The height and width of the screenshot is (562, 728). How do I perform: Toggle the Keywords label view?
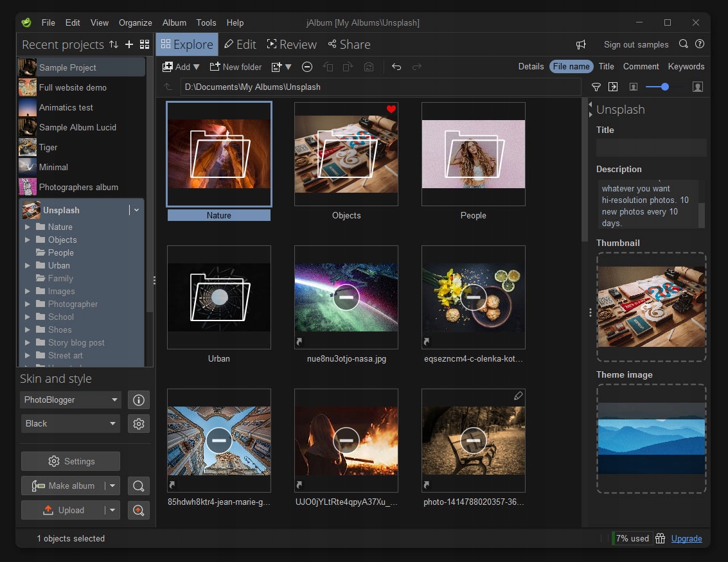pyautogui.click(x=686, y=66)
